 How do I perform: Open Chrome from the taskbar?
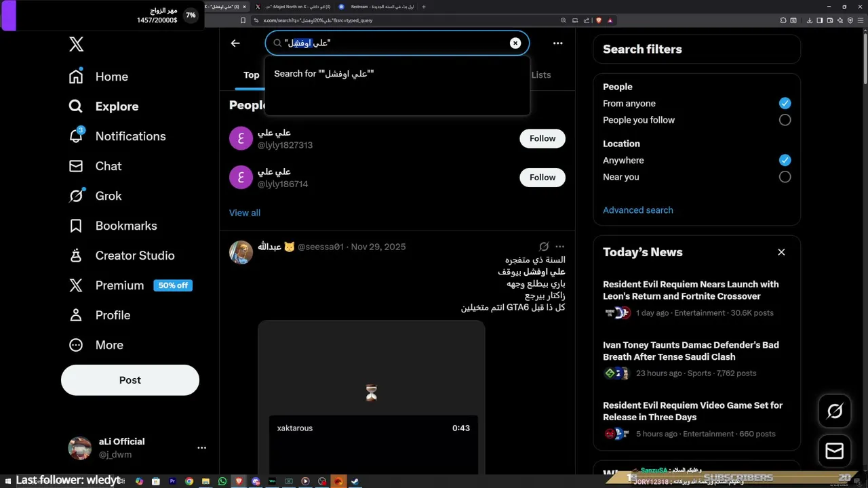click(x=189, y=481)
